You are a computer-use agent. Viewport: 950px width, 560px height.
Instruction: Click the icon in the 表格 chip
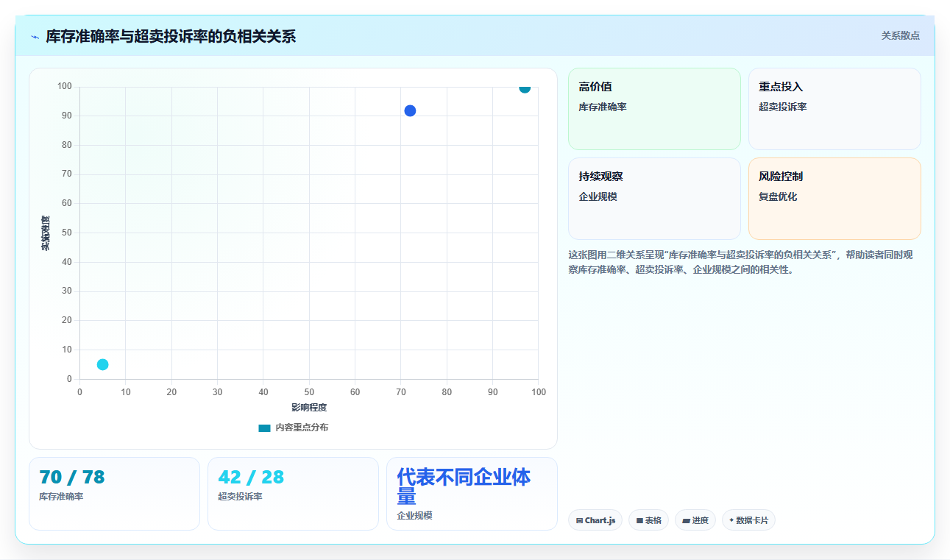click(x=639, y=520)
